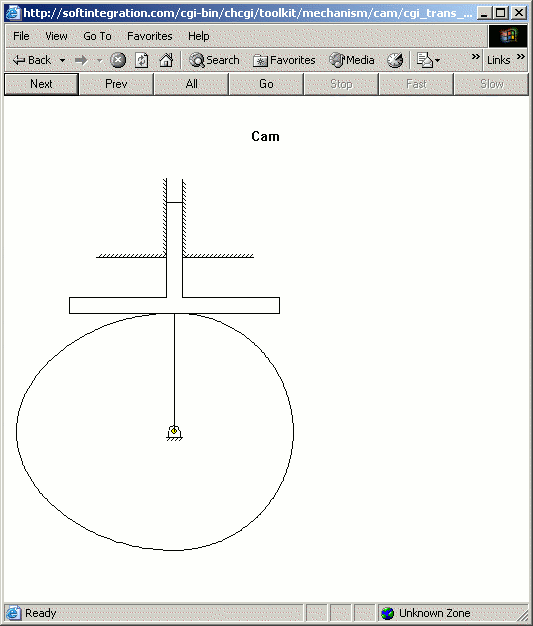Open the History clock icon

[x=395, y=60]
